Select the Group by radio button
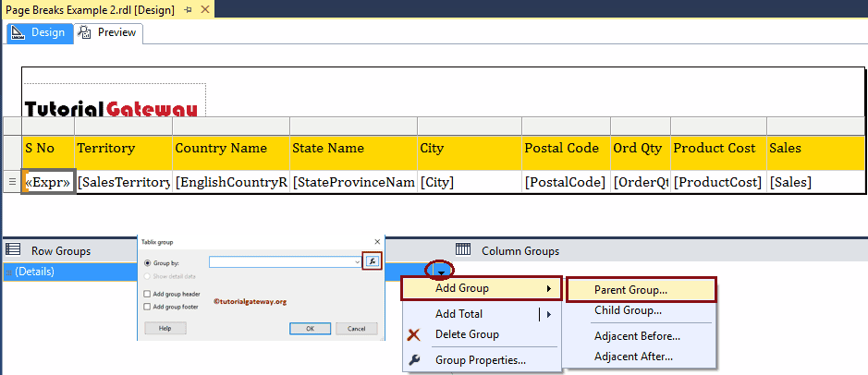The image size is (868, 375). click(148, 262)
